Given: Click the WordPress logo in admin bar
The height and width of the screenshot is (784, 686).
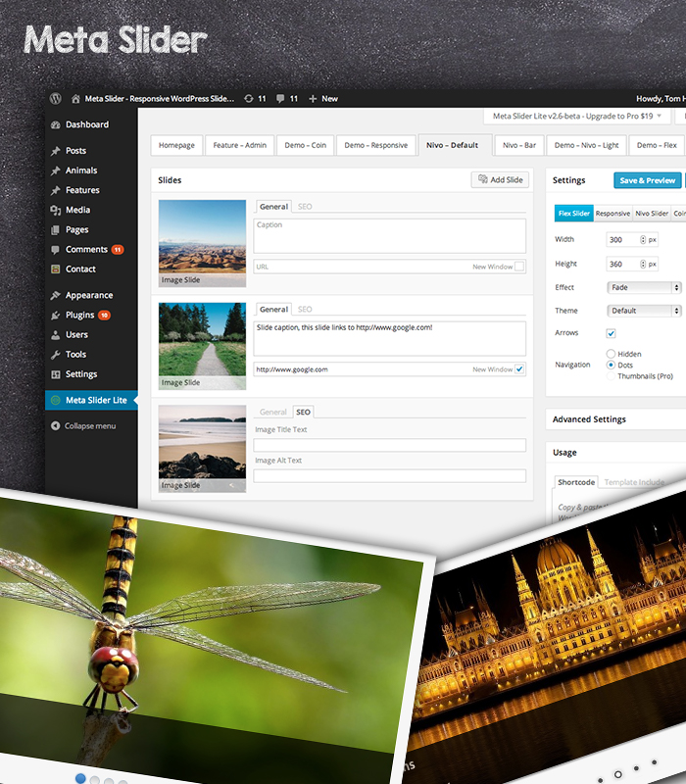Looking at the screenshot, I should (56, 99).
